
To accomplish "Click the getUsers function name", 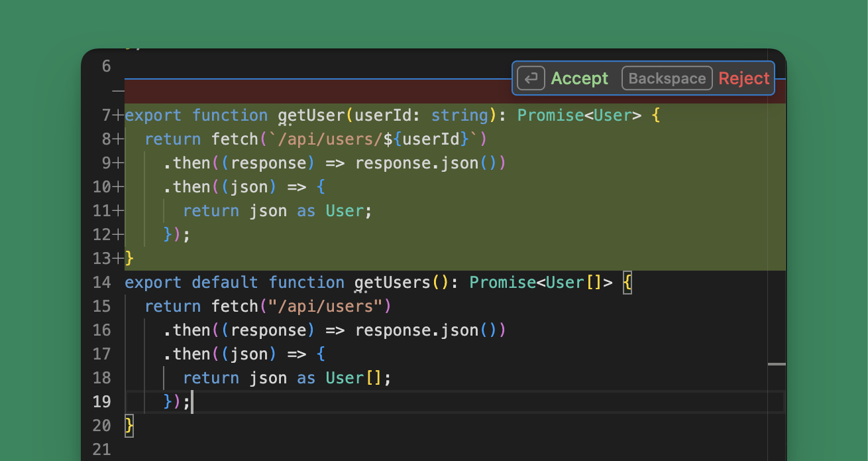I will point(393,283).
